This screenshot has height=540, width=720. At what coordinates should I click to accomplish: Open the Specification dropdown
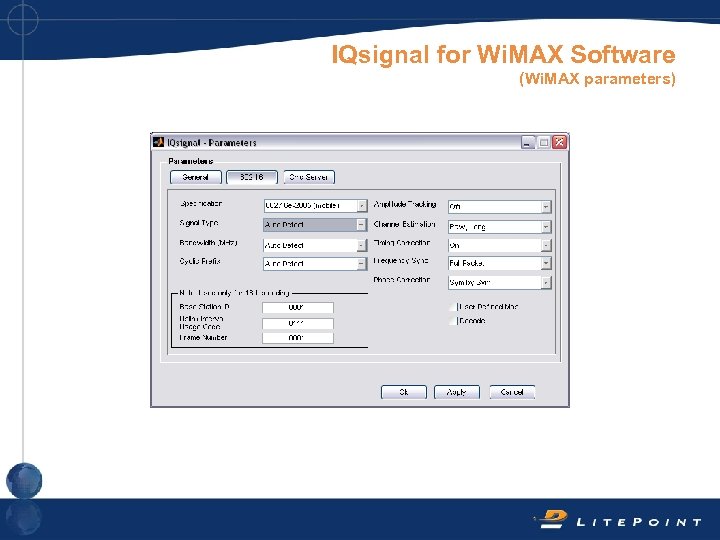315,206
